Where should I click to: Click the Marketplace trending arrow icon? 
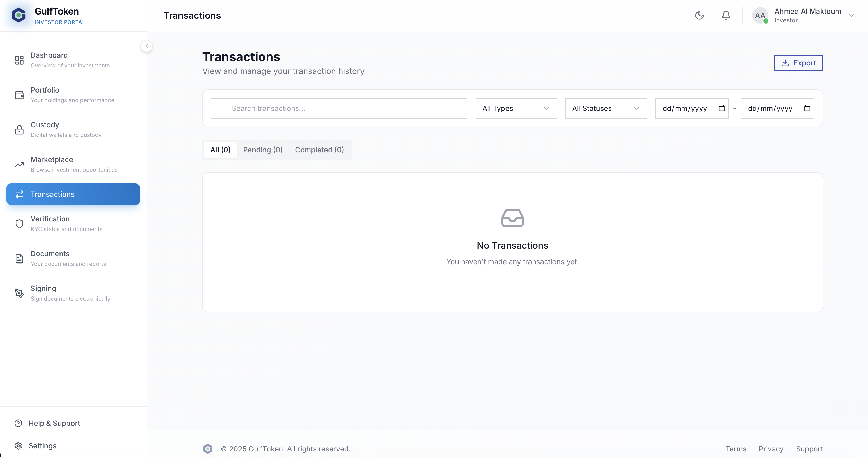point(19,165)
